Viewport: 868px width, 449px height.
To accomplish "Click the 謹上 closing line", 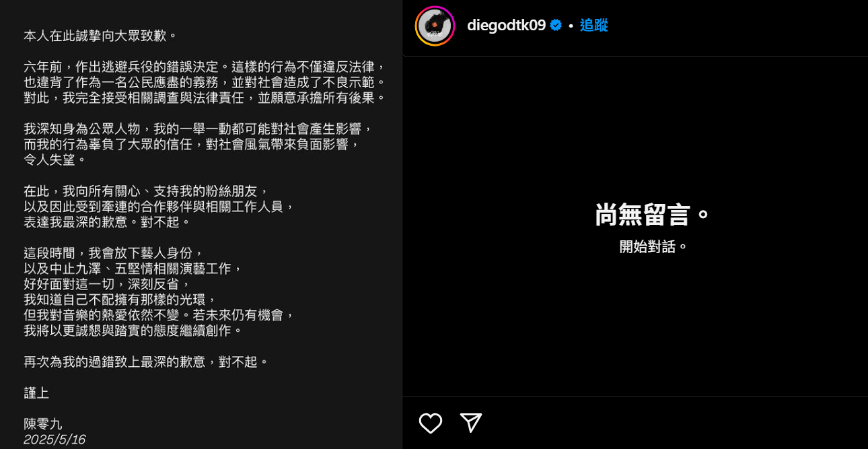I will [x=36, y=393].
